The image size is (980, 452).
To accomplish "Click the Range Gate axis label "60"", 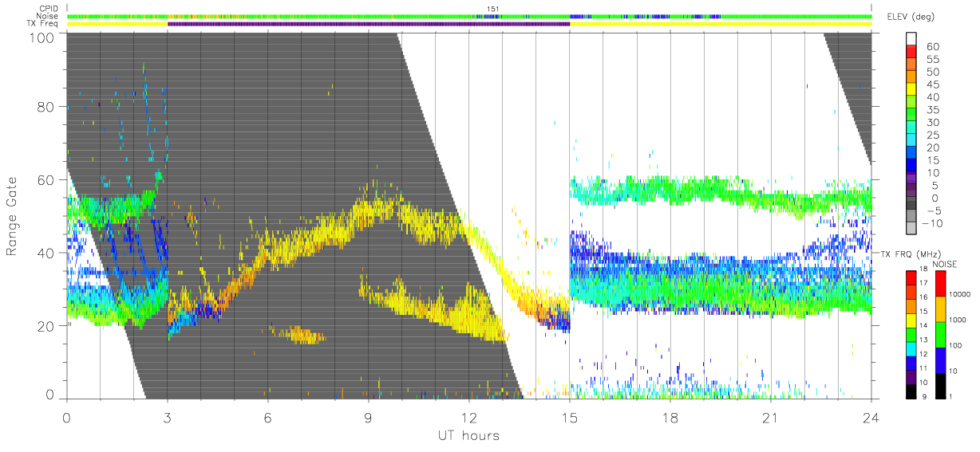I will click(x=45, y=179).
